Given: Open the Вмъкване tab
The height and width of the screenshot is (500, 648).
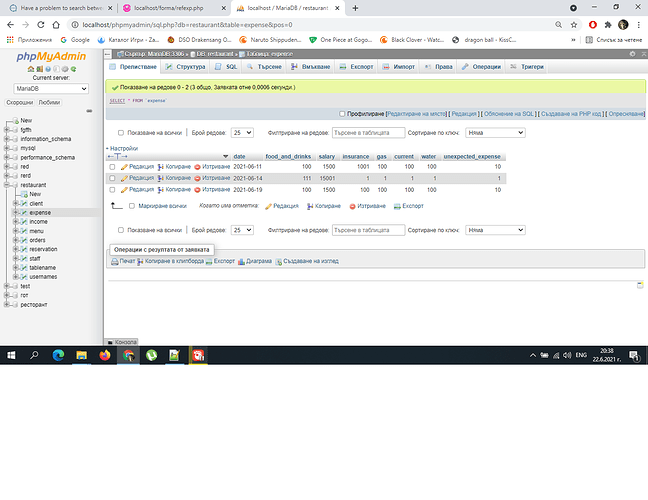Looking at the screenshot, I should 310,67.
